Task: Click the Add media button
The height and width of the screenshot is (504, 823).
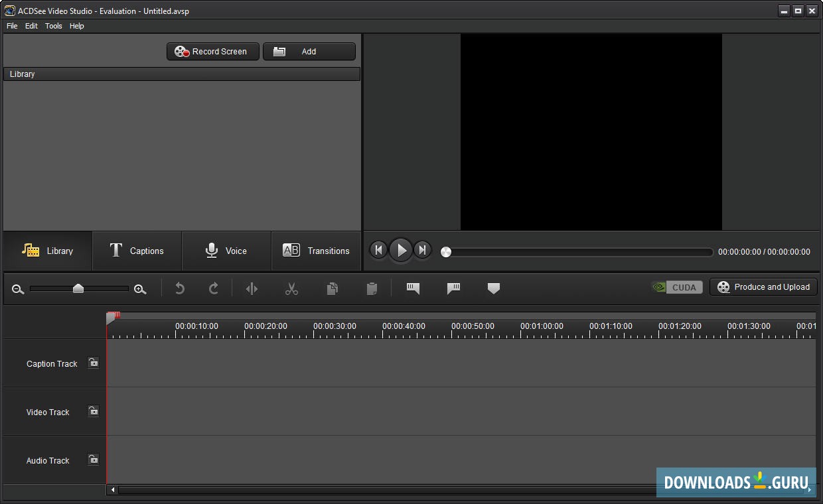Action: coord(309,52)
